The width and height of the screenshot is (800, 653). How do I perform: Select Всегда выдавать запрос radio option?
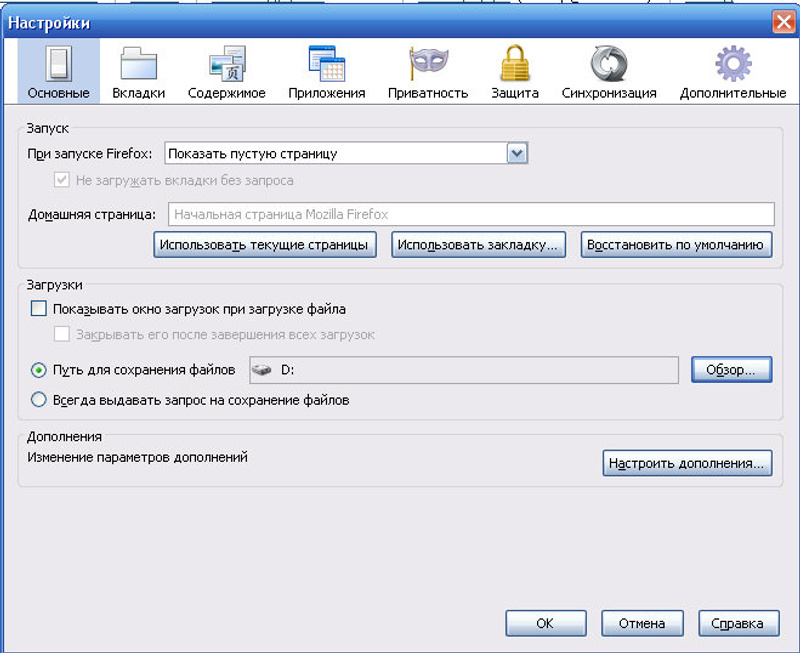(x=39, y=399)
